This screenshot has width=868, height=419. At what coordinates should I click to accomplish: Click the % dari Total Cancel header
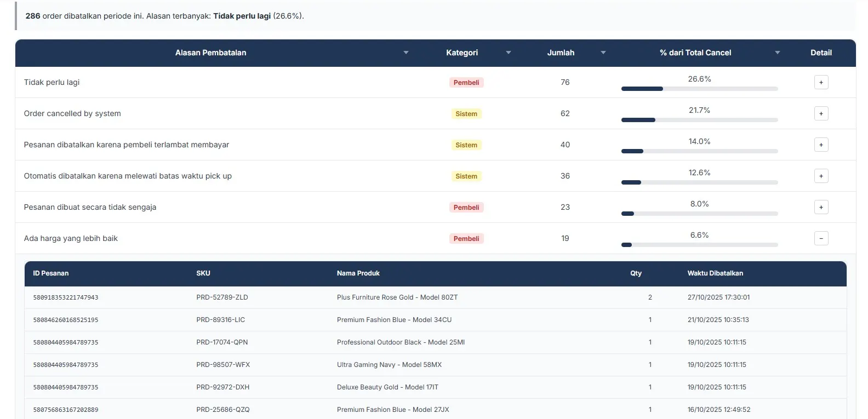click(695, 53)
